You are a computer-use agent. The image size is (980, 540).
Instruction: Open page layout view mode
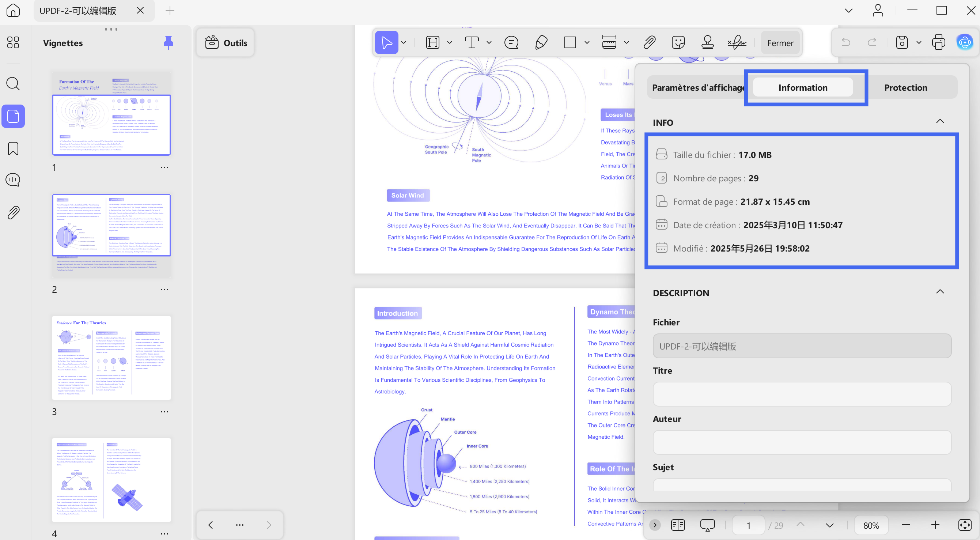point(678,525)
